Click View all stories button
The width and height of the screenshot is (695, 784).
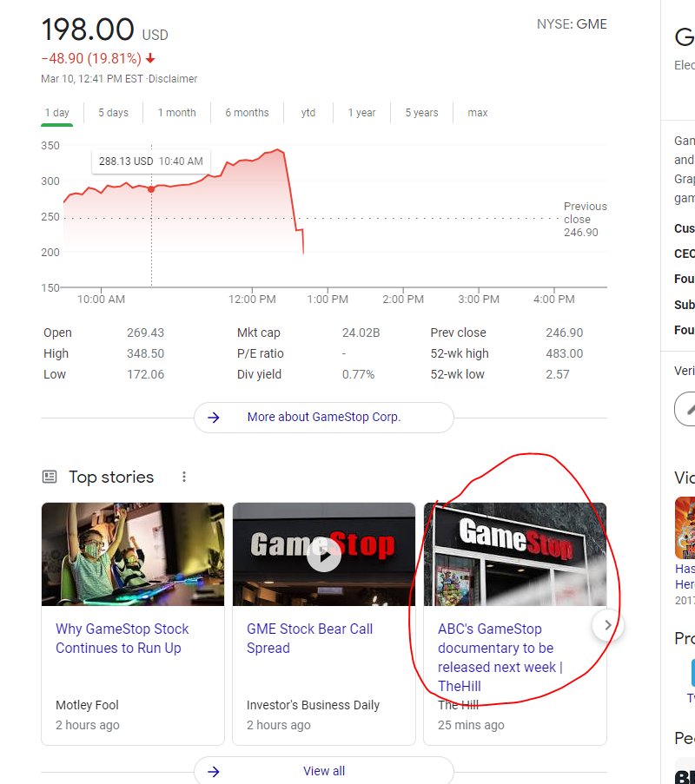(x=324, y=770)
